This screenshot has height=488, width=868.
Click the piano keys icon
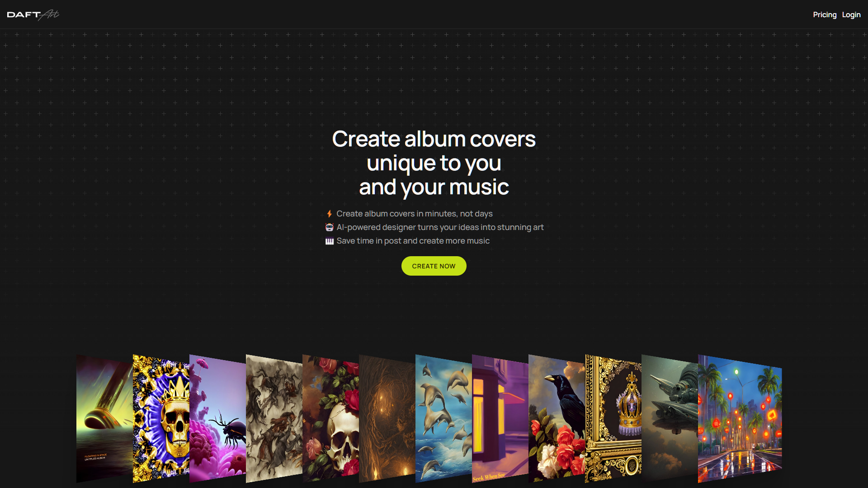[330, 241]
